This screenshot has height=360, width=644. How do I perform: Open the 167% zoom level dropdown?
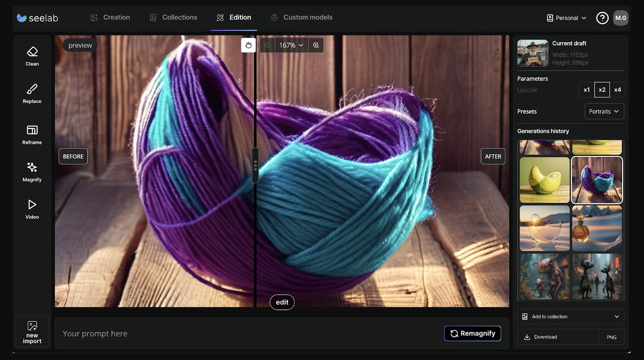(x=291, y=45)
